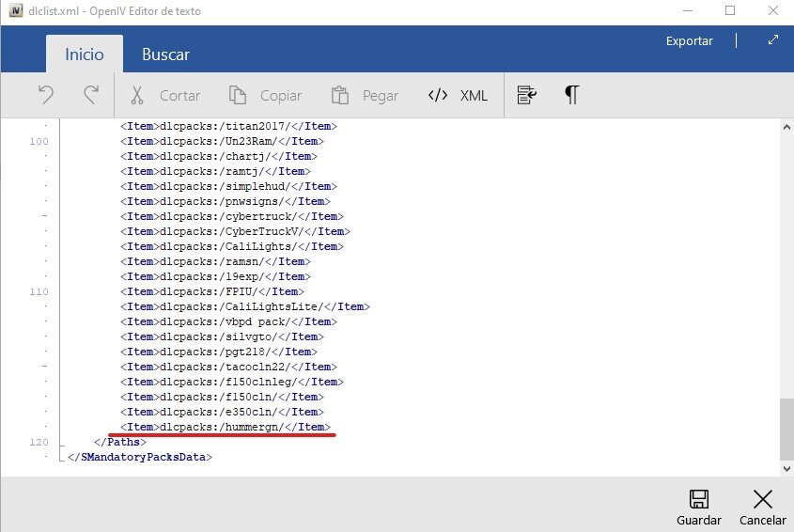Click the vertical scrollbar thumb
This screenshot has width=794, height=532.
[x=786, y=430]
